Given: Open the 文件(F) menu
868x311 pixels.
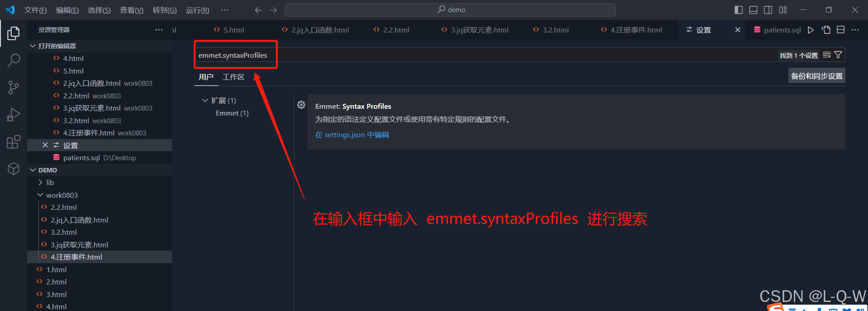Looking at the screenshot, I should pos(35,10).
